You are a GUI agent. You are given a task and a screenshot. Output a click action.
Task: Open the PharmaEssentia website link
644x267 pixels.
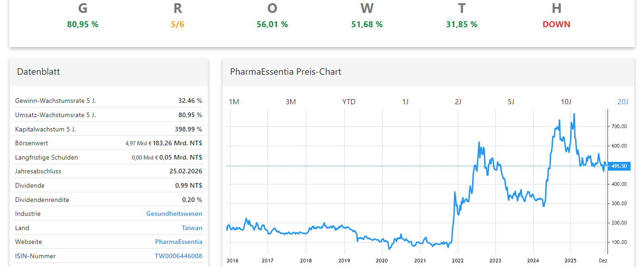pos(178,242)
